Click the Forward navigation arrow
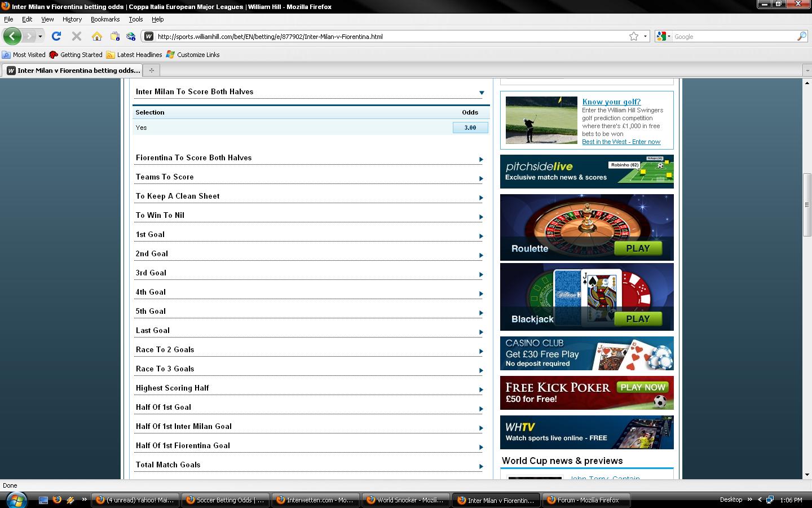812x508 pixels. [x=29, y=36]
